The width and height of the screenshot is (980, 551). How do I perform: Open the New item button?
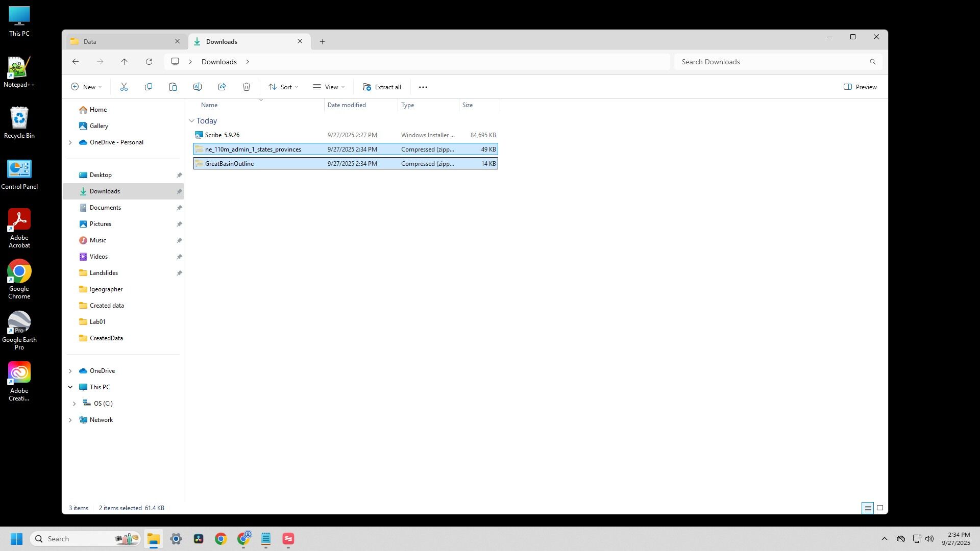click(86, 87)
